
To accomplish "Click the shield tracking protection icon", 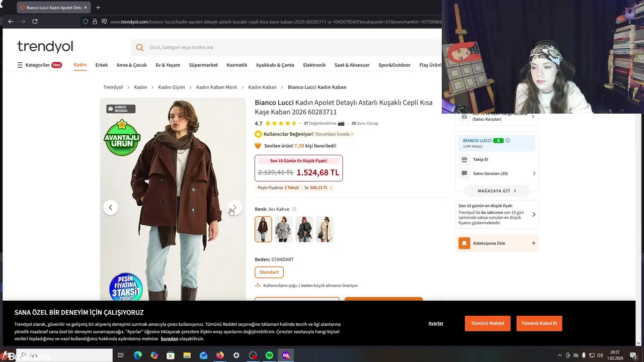I will coord(86,22).
